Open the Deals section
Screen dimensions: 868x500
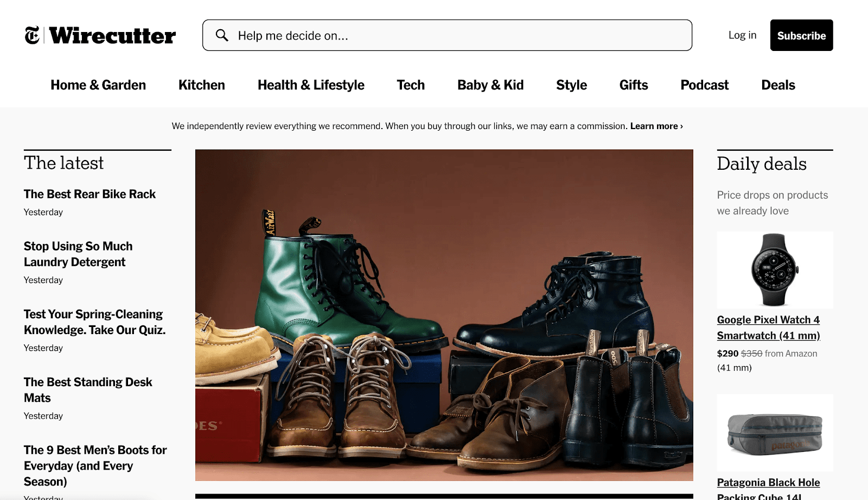tap(778, 85)
